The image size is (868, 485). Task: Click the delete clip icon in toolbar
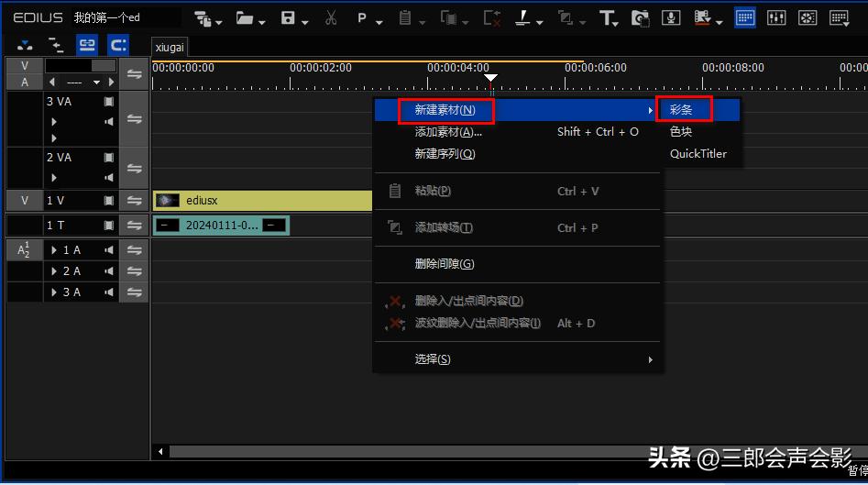pyautogui.click(x=491, y=18)
